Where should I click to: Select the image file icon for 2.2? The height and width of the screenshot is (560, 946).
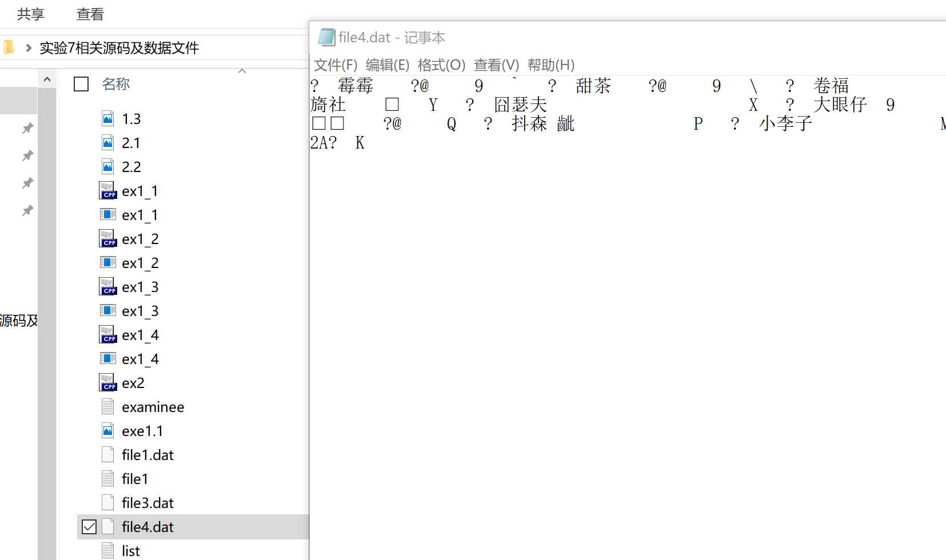[x=108, y=167]
